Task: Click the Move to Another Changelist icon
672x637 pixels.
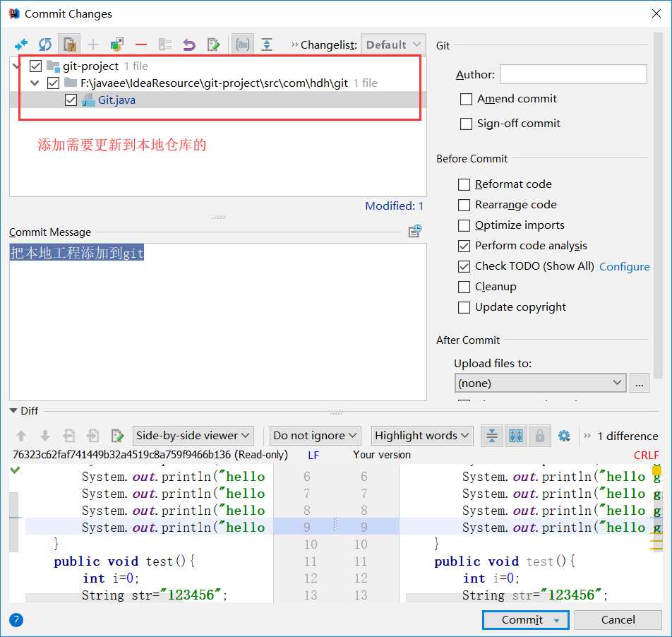Action: pos(117,44)
